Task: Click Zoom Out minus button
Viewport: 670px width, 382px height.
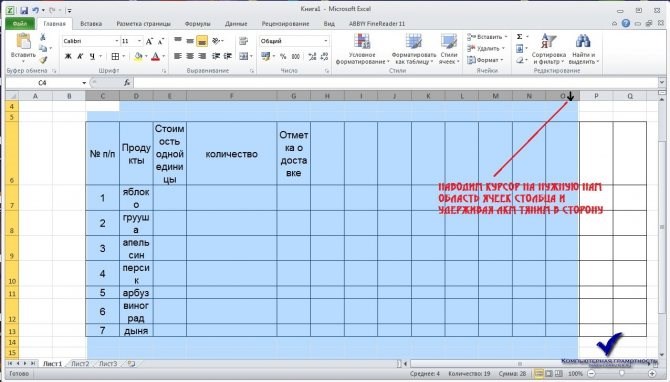Action: point(591,373)
